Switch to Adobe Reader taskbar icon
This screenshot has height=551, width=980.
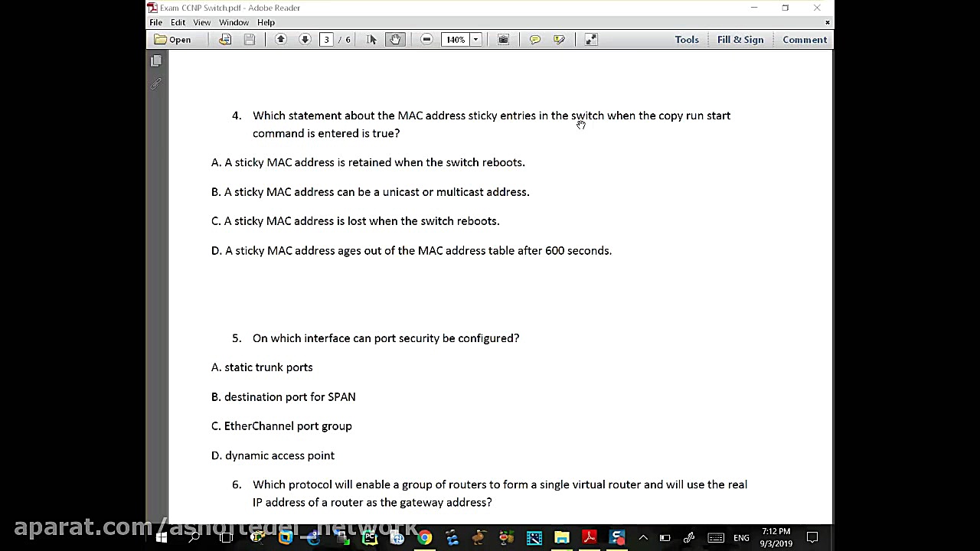(x=590, y=538)
